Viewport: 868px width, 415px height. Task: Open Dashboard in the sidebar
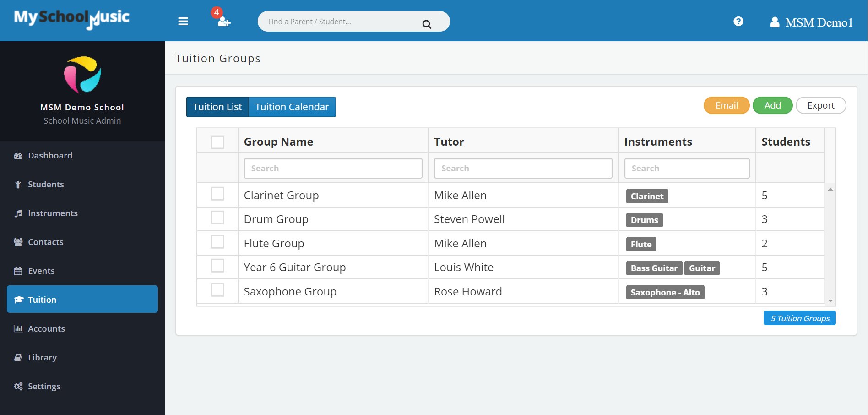pos(82,155)
